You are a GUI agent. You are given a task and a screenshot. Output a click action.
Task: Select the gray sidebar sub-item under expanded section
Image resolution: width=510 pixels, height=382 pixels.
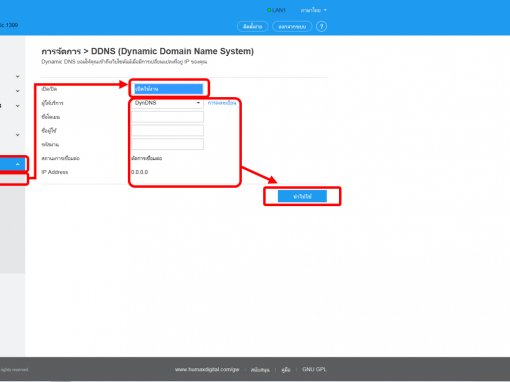(13, 179)
